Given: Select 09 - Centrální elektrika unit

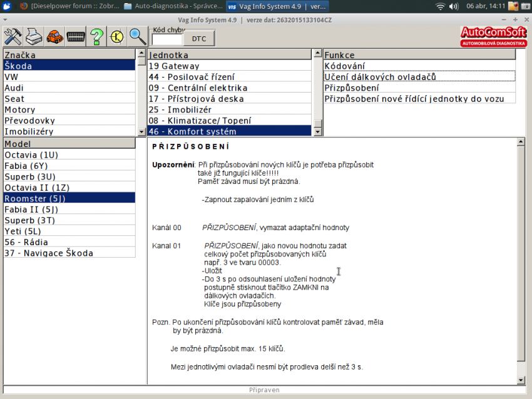Looking at the screenshot, I should pyautogui.click(x=229, y=88).
